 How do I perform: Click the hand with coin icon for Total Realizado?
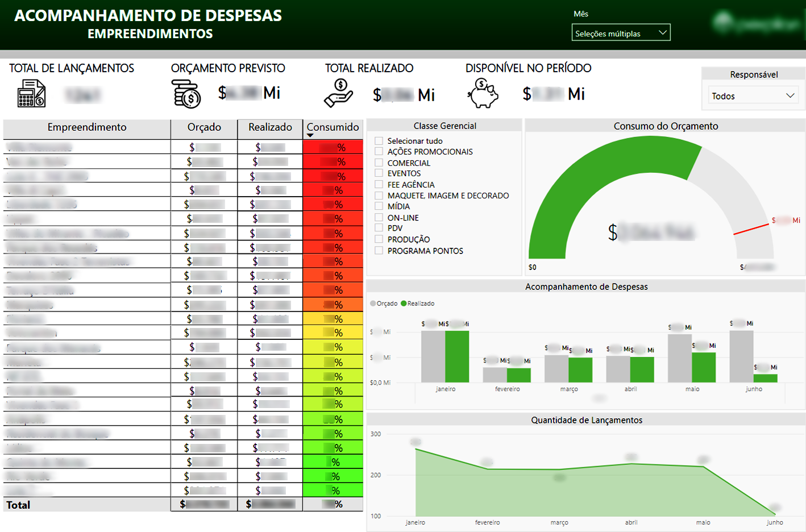(339, 93)
